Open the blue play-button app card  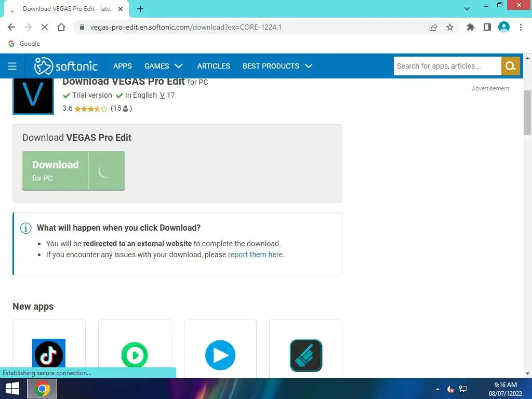220,349
